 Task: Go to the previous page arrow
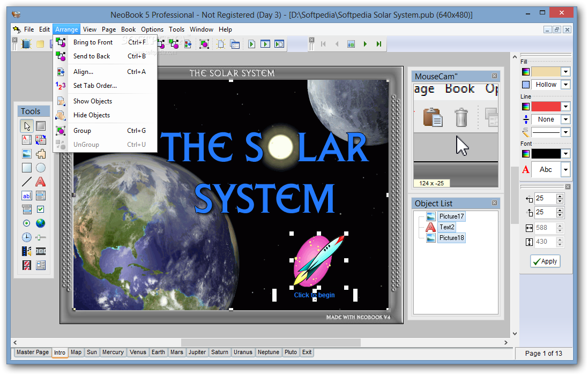point(337,44)
